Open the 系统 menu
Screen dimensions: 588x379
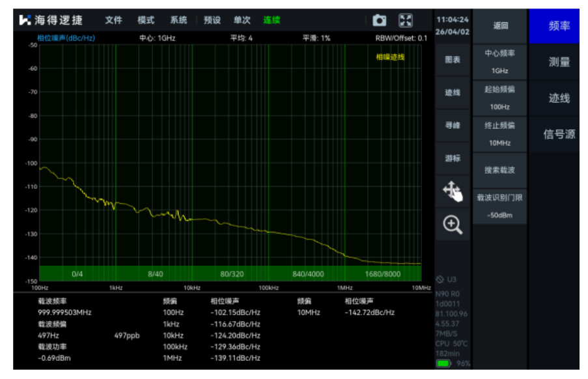click(x=178, y=20)
